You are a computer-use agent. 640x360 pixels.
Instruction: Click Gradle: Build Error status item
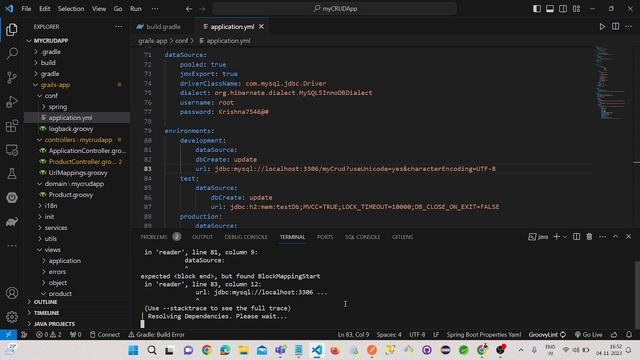click(156, 334)
